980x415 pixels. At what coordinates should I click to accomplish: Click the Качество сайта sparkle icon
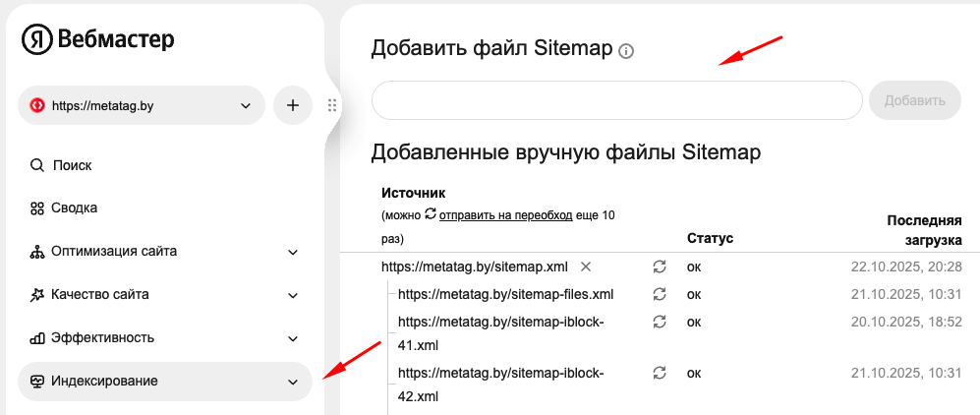37,294
